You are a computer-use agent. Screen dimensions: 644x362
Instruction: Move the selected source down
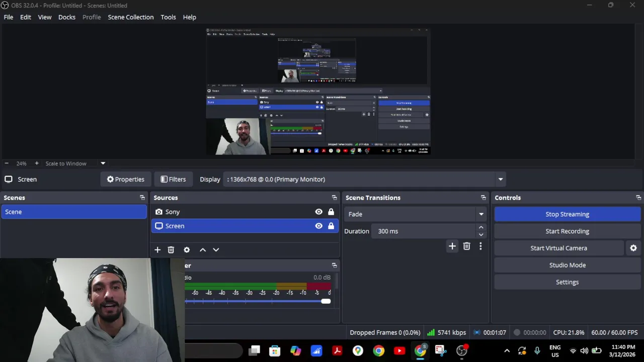pos(216,249)
